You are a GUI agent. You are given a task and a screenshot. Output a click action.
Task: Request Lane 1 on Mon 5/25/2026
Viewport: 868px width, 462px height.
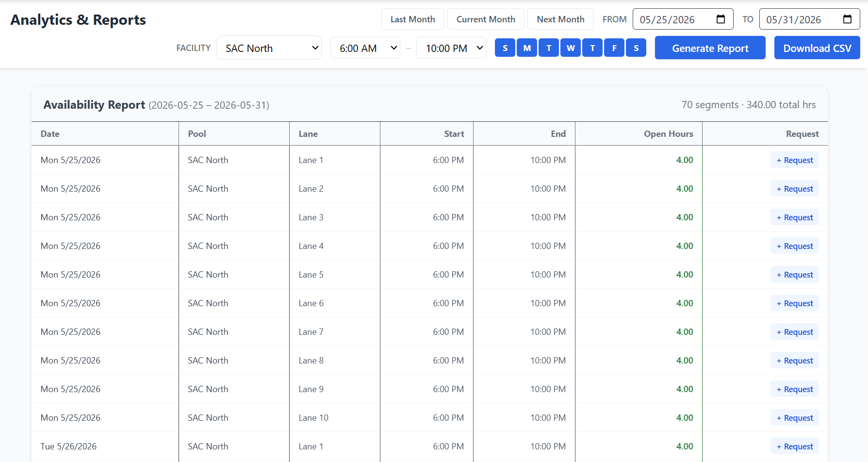pyautogui.click(x=794, y=160)
